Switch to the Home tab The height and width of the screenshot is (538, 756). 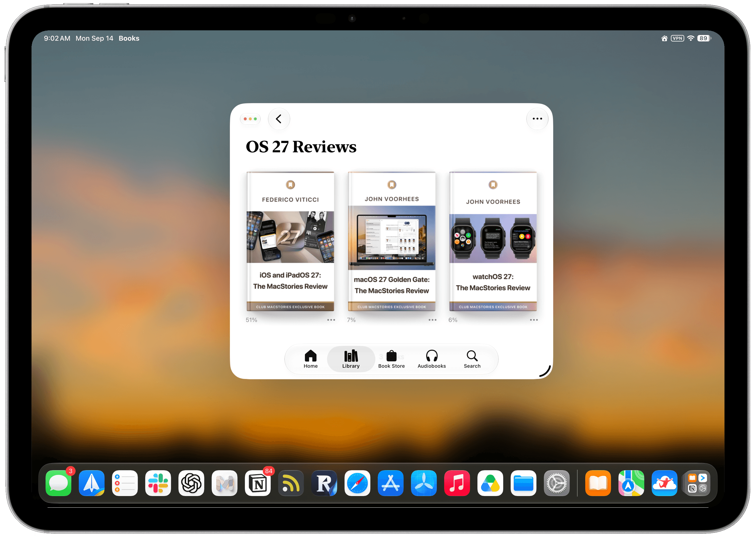(310, 359)
